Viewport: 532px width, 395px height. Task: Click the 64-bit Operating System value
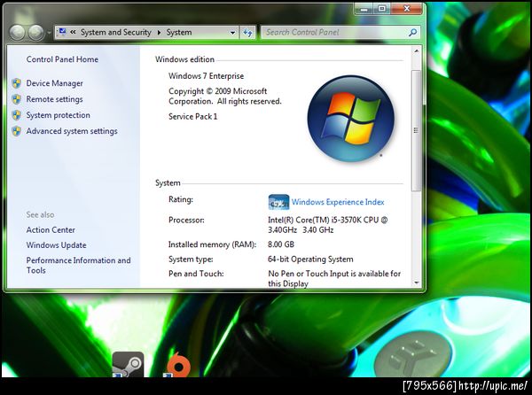click(x=310, y=259)
